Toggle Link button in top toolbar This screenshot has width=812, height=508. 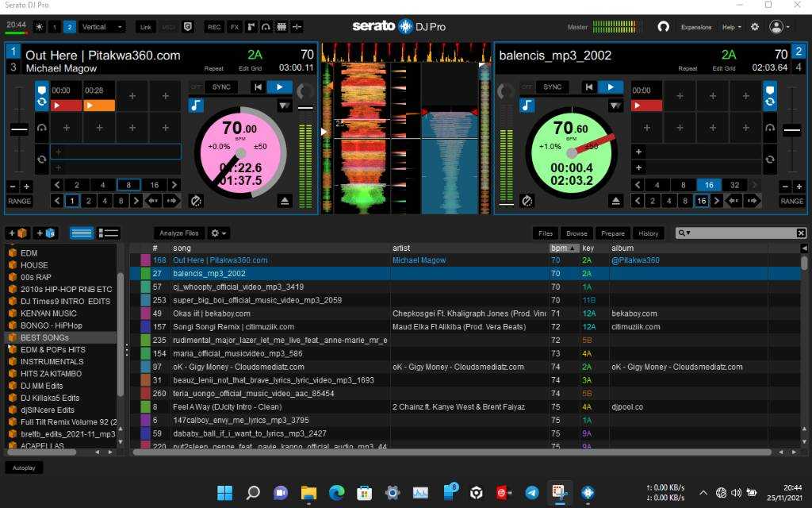click(146, 27)
